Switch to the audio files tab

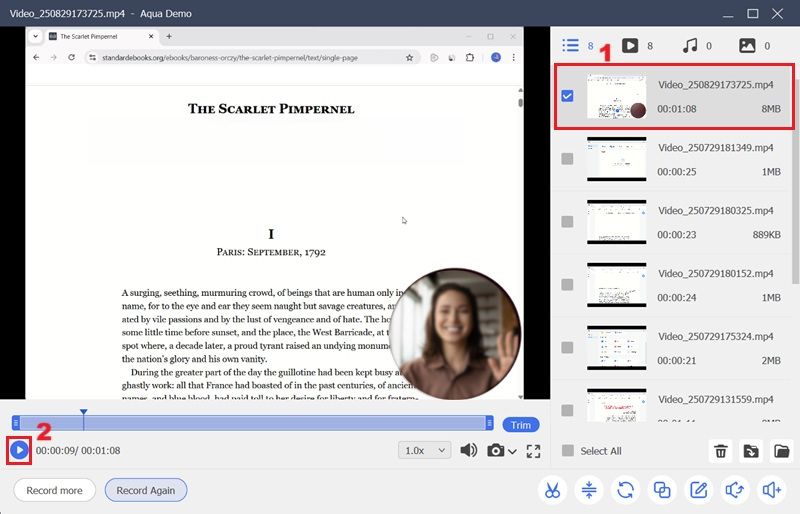coord(690,45)
